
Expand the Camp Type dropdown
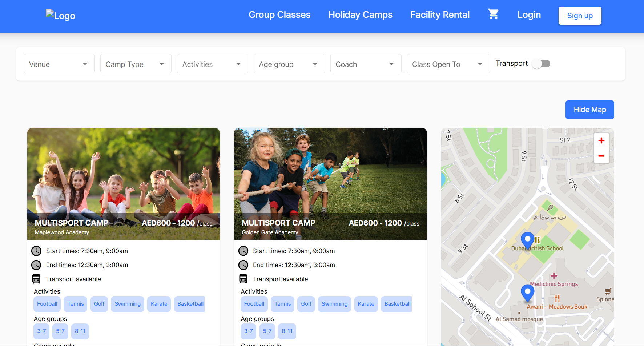click(x=136, y=64)
